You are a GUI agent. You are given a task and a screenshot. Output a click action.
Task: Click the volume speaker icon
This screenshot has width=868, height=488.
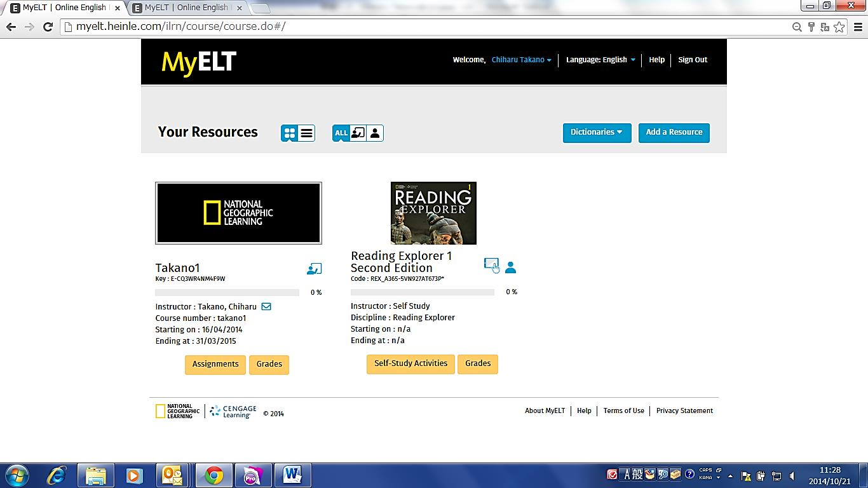(792, 475)
